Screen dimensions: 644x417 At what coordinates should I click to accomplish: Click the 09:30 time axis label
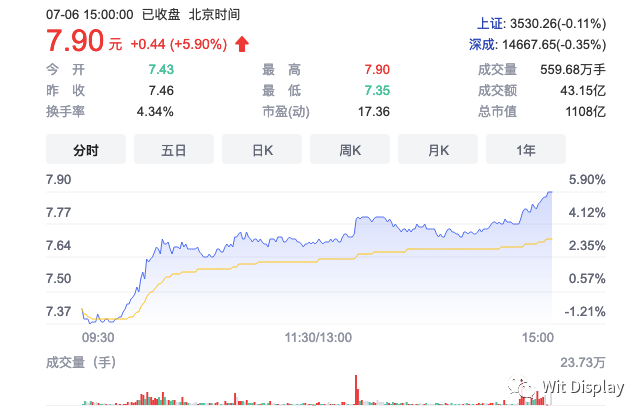[98, 337]
